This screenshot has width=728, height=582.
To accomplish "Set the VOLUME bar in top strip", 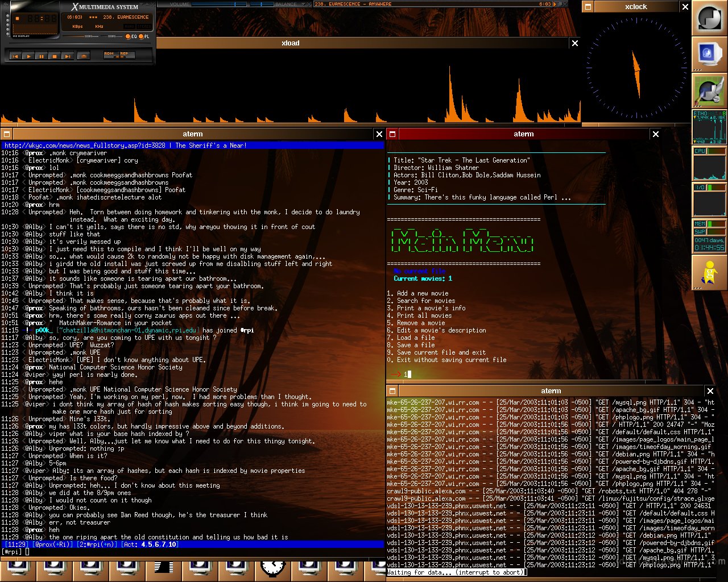I will [220, 4].
